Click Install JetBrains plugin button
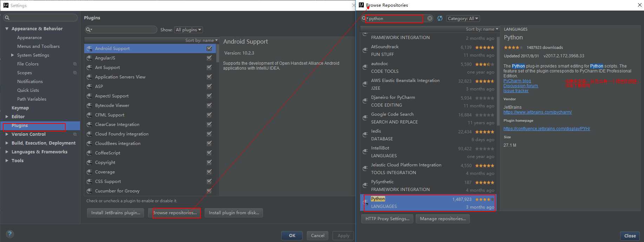This screenshot has height=242, width=644. pos(116,213)
